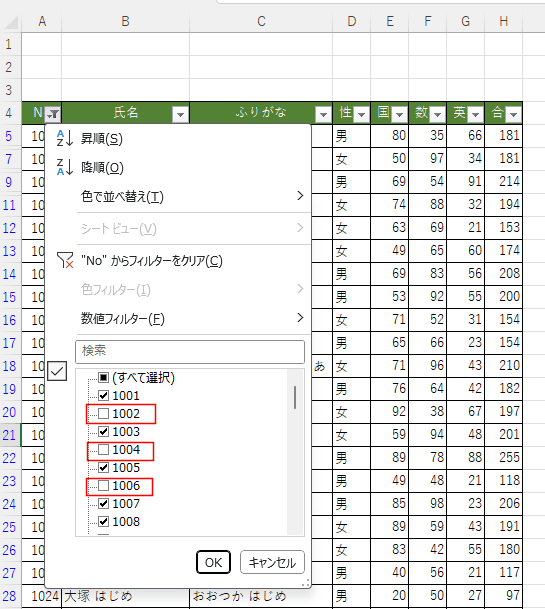Tick the 1006 checkbox
545x609 pixels.
tap(103, 485)
